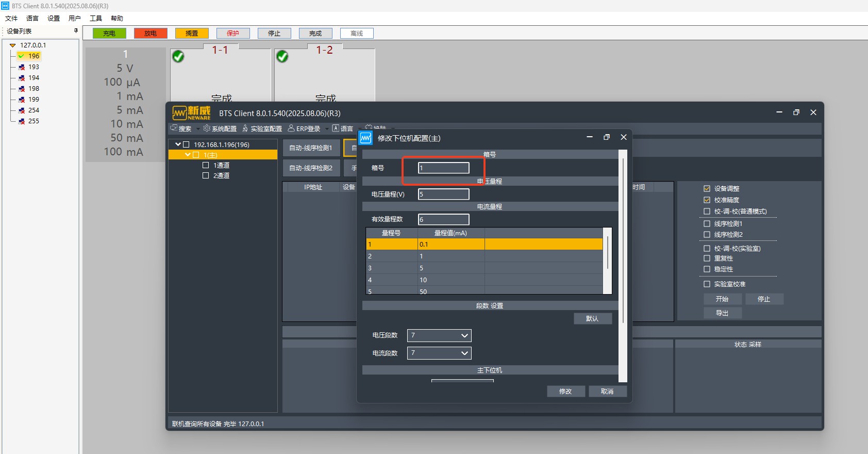
Task: Click the 自动-线序检测1 button
Action: tap(311, 148)
